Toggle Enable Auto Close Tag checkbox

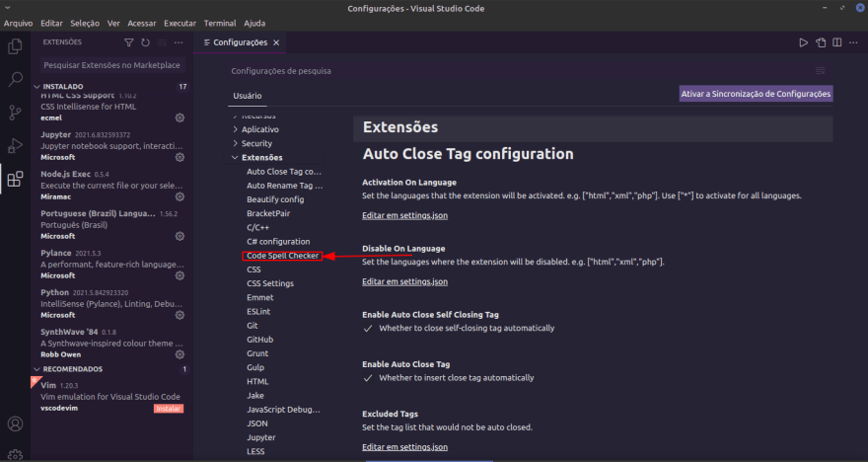tap(368, 378)
